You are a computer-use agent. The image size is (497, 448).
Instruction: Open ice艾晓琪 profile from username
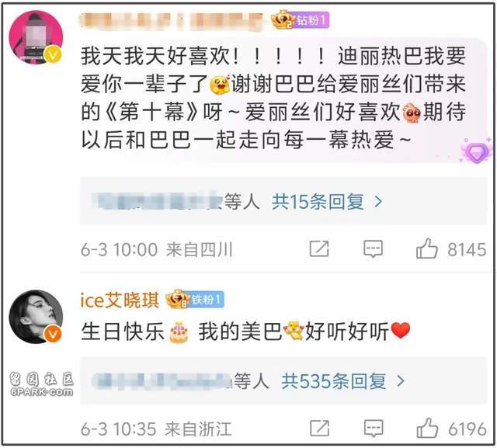pos(120,300)
